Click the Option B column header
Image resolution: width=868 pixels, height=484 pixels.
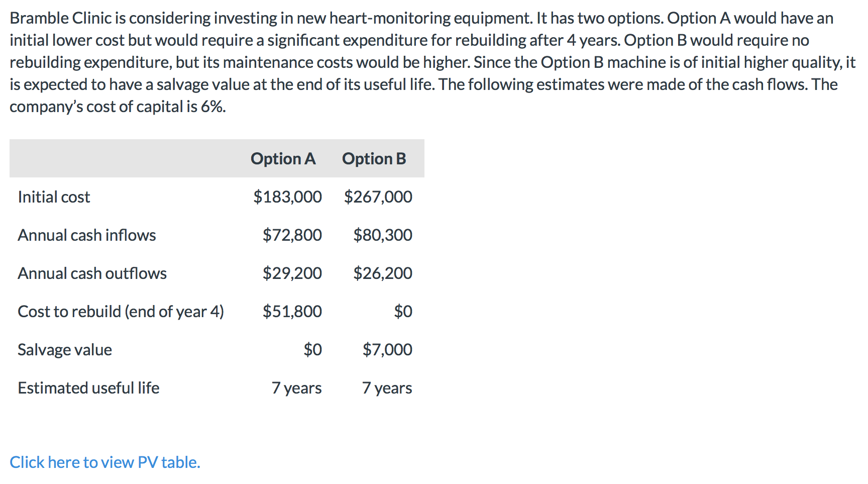(374, 159)
